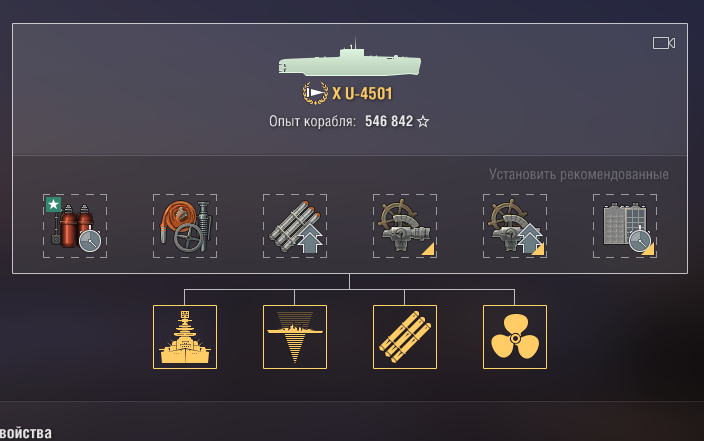
Task: Click the X U-4501 ship name
Action: (362, 93)
